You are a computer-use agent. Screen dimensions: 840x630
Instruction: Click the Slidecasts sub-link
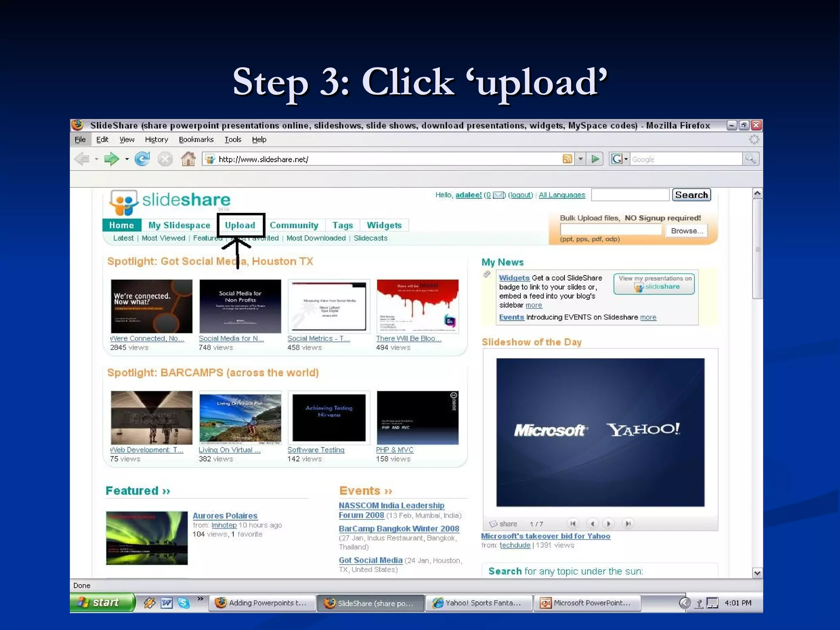pos(370,238)
